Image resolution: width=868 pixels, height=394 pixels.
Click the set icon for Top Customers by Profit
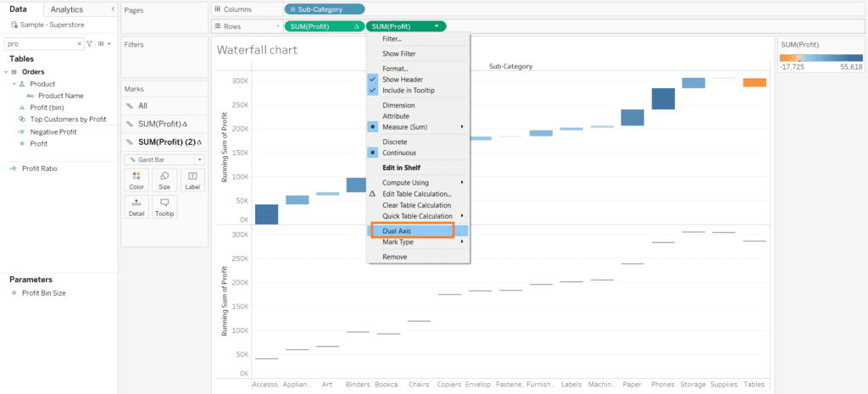pyautogui.click(x=22, y=119)
